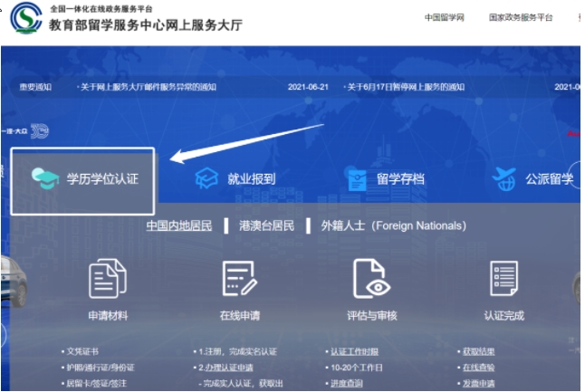Open the 中国留学网 link in header

pos(445,17)
